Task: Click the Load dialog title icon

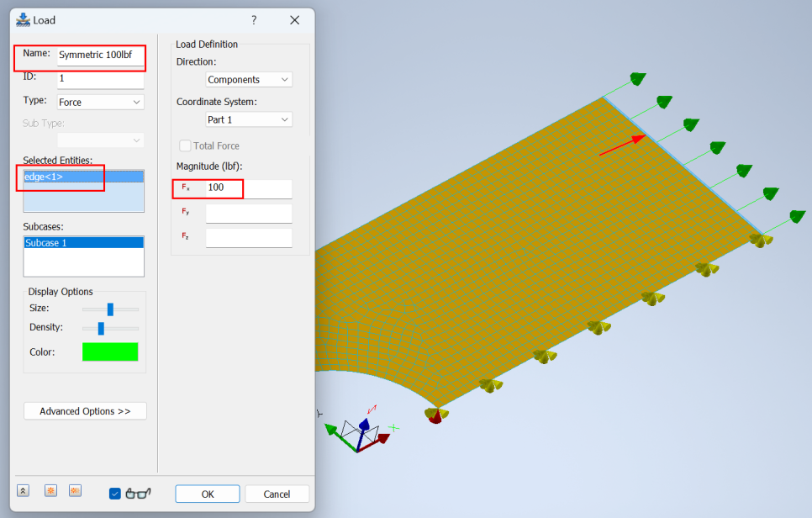Action: (23, 20)
